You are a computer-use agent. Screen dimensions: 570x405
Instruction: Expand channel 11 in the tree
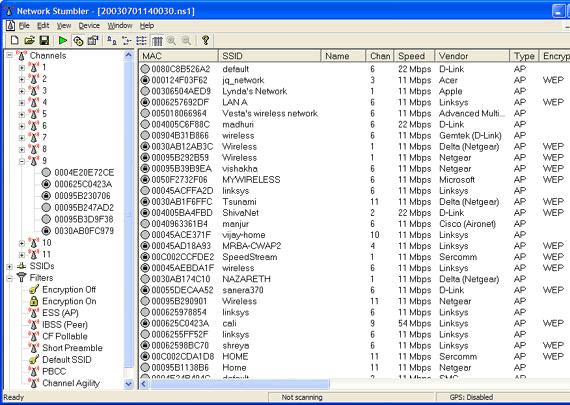pos(22,254)
